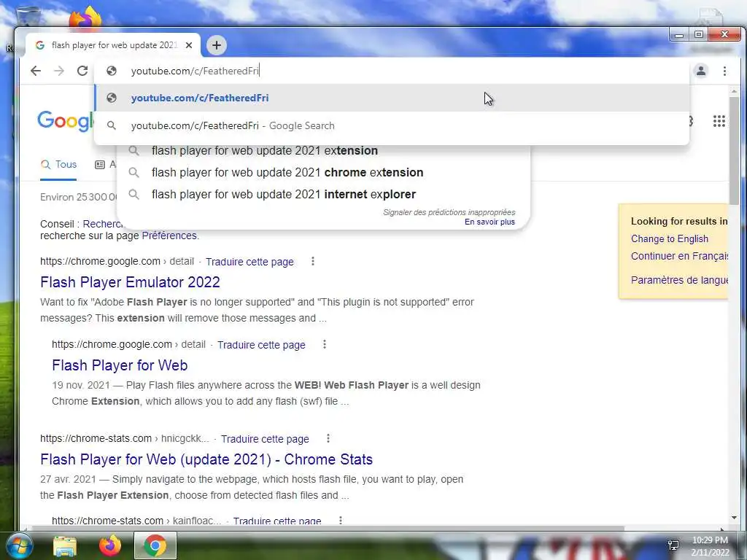
Task: Click network icon in system tray
Action: tap(673, 545)
